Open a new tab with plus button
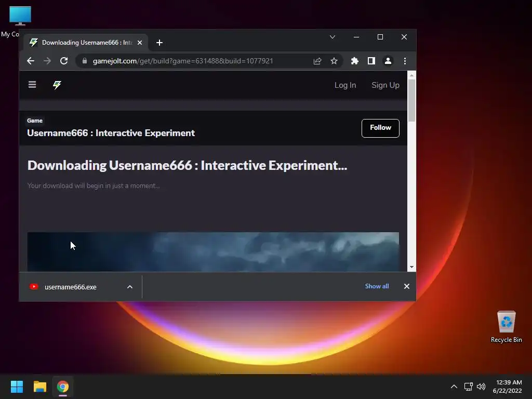Screen dimensions: 532x399 coord(159,43)
